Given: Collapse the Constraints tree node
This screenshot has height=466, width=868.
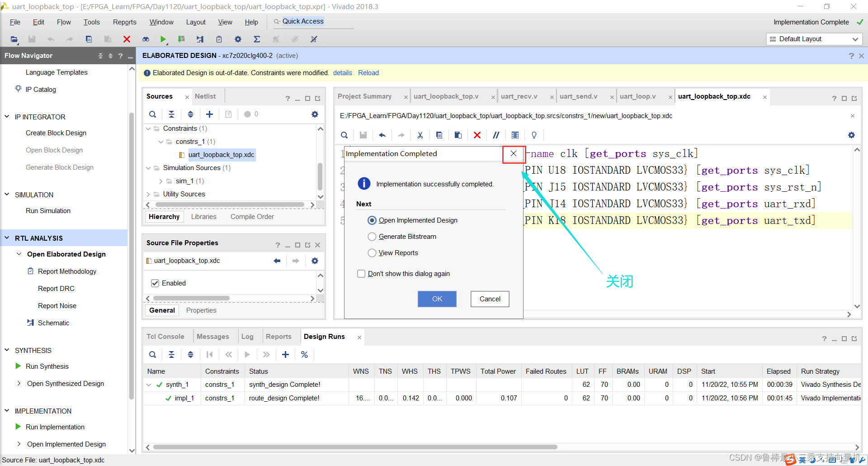Looking at the screenshot, I should click(148, 128).
